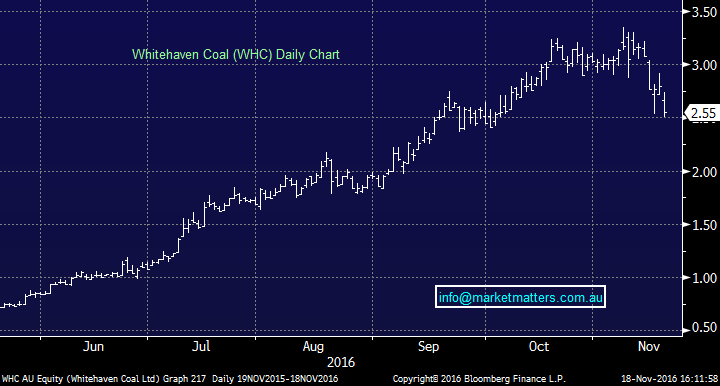Click the Nov month label
The width and height of the screenshot is (720, 386).
(x=649, y=347)
